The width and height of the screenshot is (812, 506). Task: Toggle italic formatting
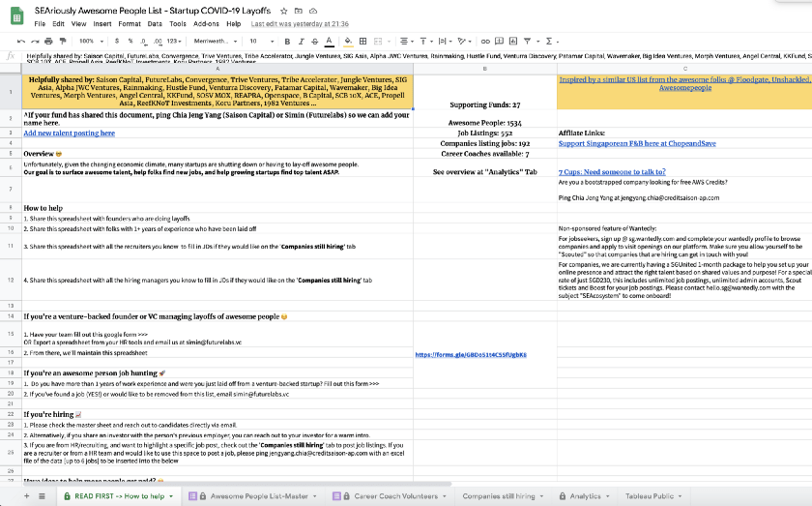point(301,41)
